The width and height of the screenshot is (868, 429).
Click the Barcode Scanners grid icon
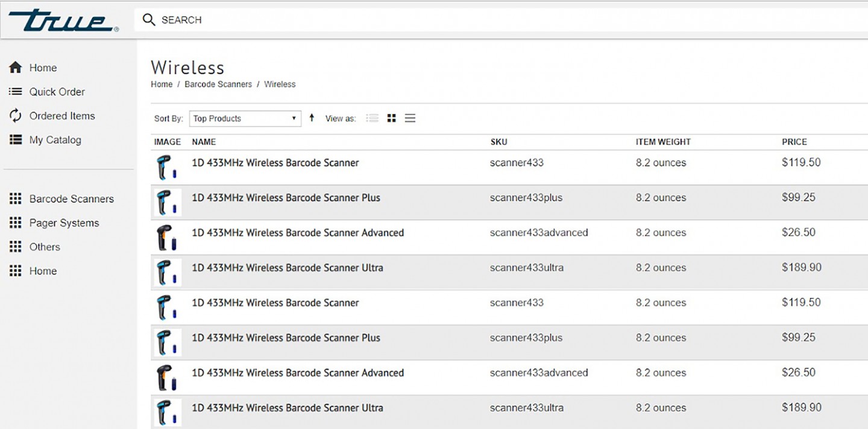pos(15,199)
